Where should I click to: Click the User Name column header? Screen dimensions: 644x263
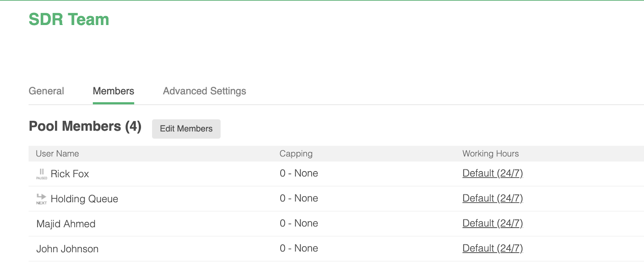[58, 153]
